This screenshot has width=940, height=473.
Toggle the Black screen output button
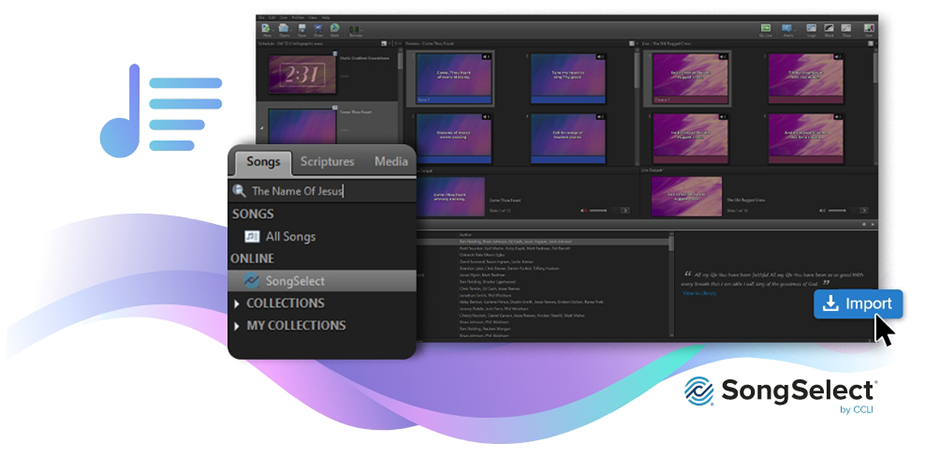pos(828,28)
